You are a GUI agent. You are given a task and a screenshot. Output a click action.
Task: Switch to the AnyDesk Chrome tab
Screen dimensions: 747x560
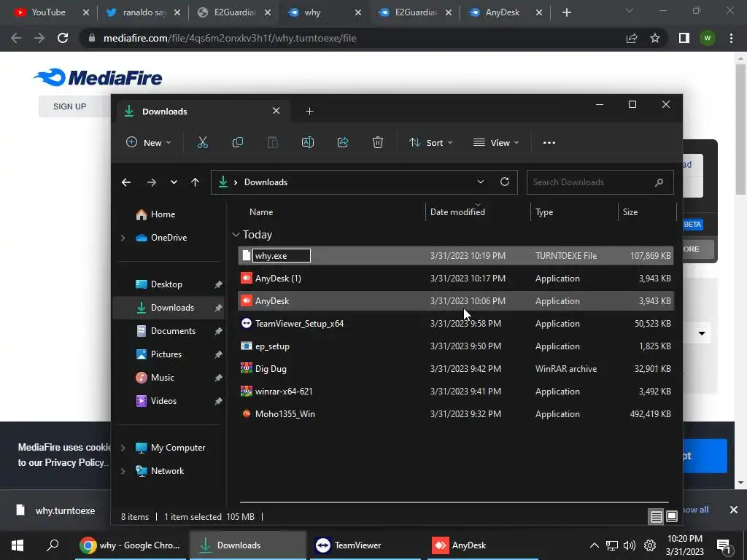(x=503, y=12)
